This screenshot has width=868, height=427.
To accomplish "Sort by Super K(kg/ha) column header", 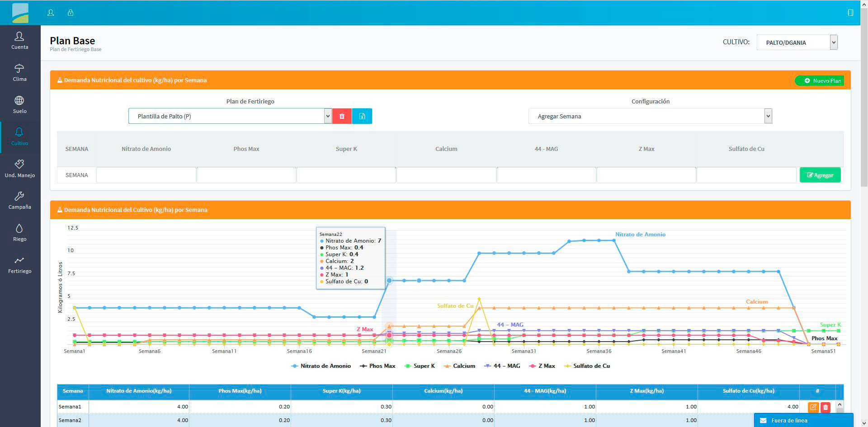I will (x=342, y=391).
